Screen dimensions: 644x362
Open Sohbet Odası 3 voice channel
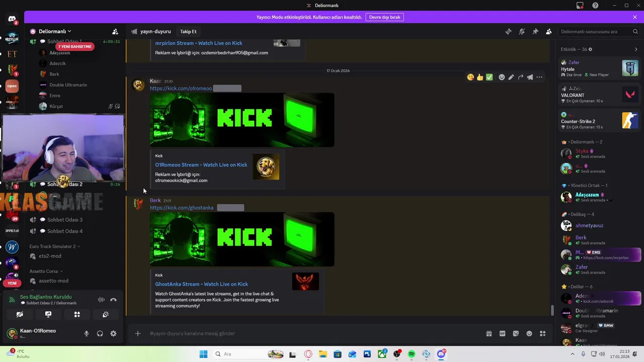[x=65, y=220]
